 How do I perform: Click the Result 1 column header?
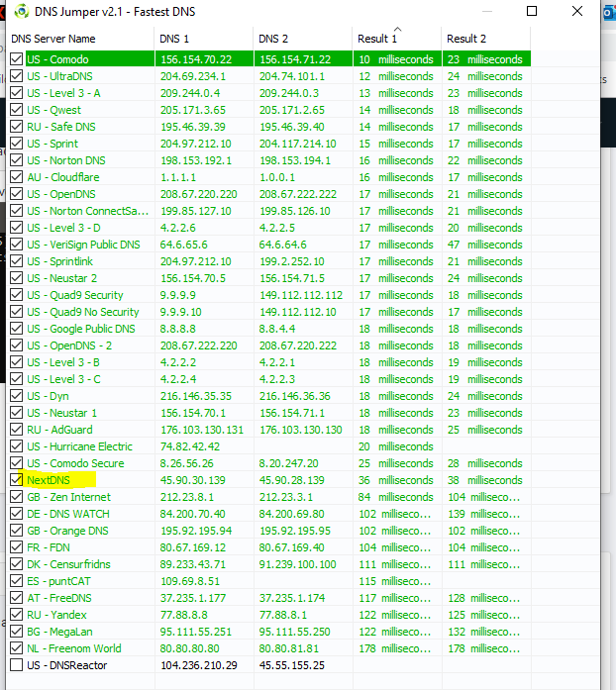click(397, 39)
